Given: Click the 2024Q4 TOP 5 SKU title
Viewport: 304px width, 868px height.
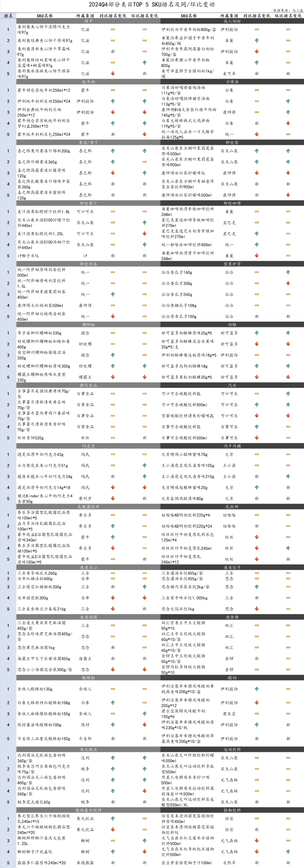Looking at the screenshot, I should [152, 5].
